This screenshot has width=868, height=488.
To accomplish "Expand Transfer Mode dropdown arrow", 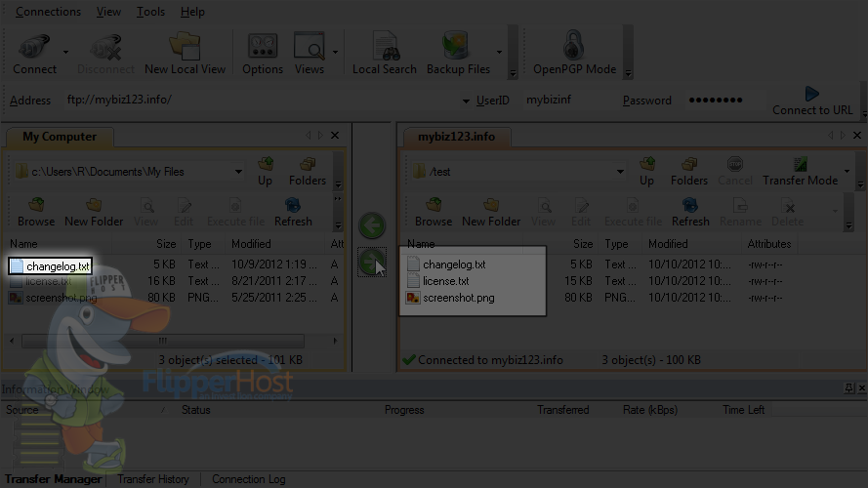I will 847,171.
